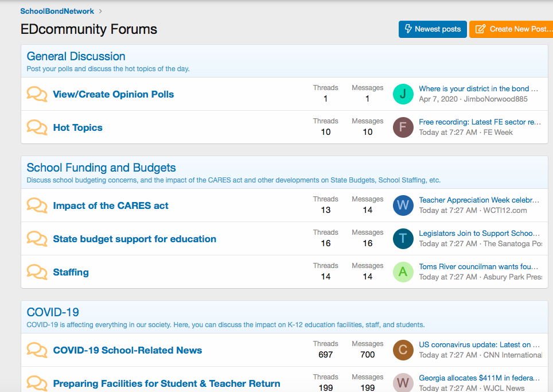
Task: Open the Staffing forum
Action: (x=71, y=272)
